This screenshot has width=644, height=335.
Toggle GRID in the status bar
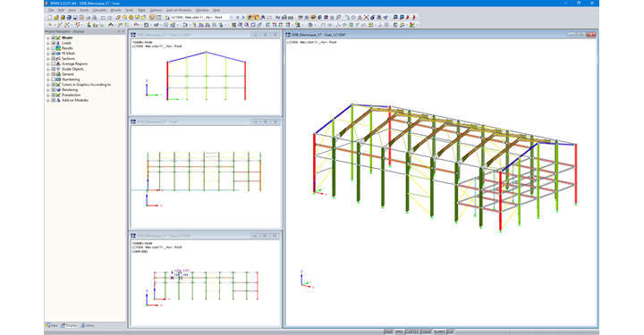click(399, 332)
